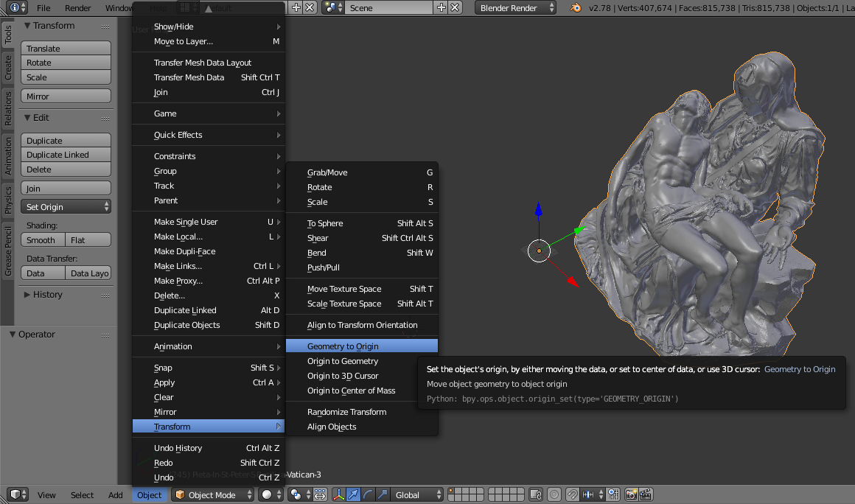Click the OpenGL render animation clapper icon
855x504 pixels.
pyautogui.click(x=646, y=494)
